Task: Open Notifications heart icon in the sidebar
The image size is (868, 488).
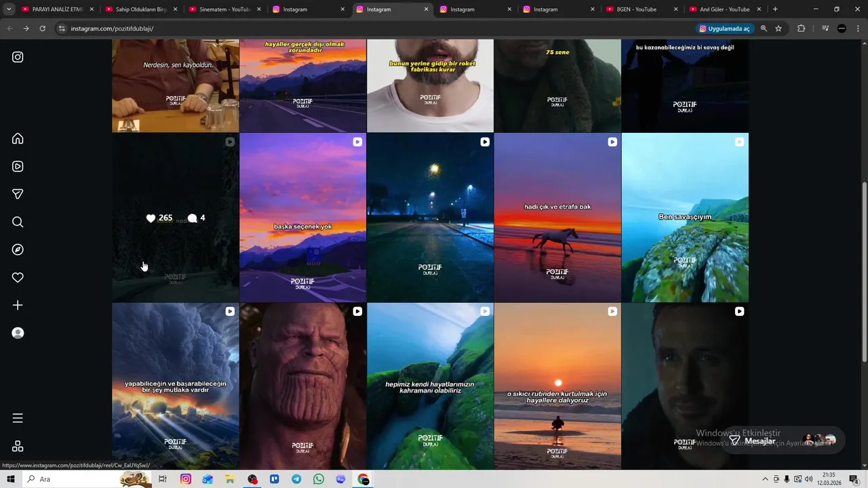Action: [18, 277]
